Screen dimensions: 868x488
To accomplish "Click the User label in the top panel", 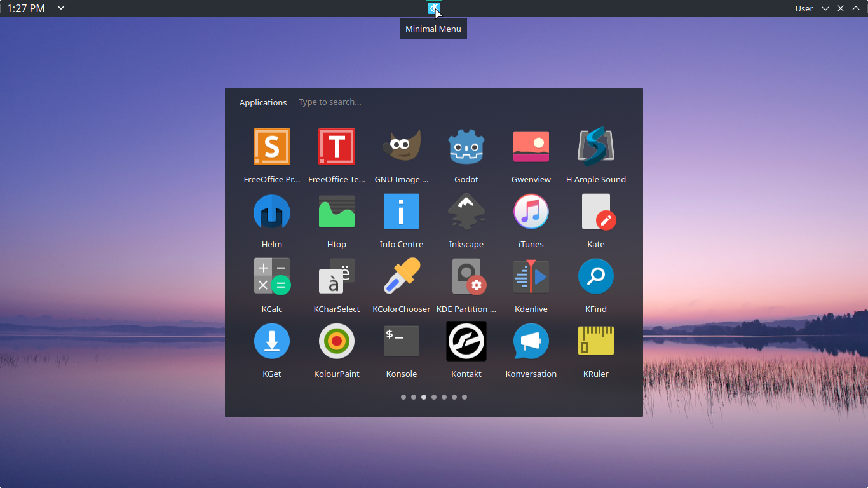I will pyautogui.click(x=804, y=8).
